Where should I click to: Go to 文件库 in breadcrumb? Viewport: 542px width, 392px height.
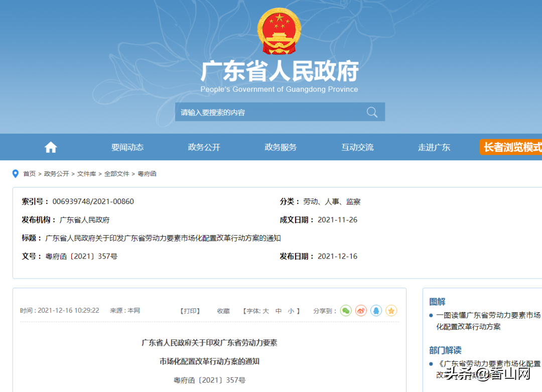(x=86, y=174)
